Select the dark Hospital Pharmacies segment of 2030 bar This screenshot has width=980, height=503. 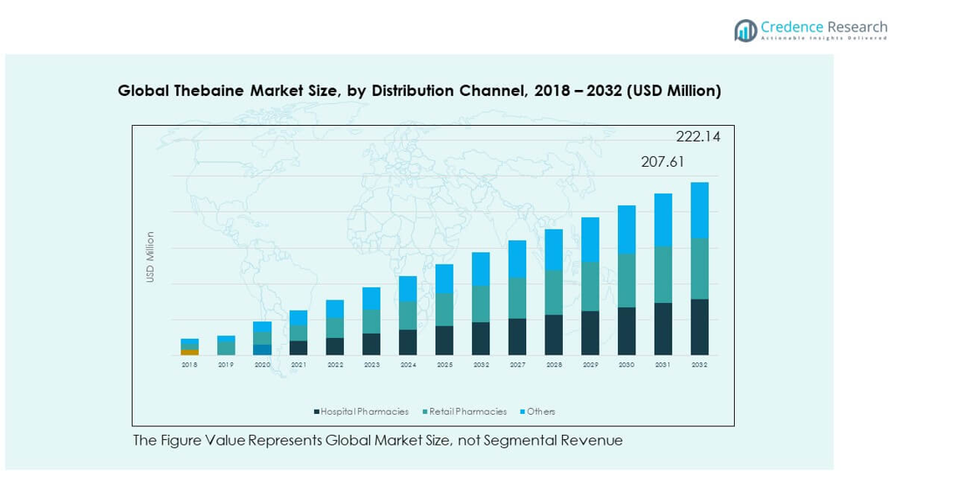coord(627,331)
